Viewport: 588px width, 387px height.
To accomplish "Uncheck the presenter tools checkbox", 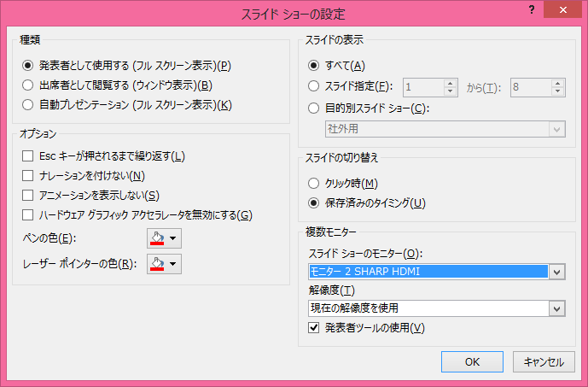I will [x=313, y=328].
